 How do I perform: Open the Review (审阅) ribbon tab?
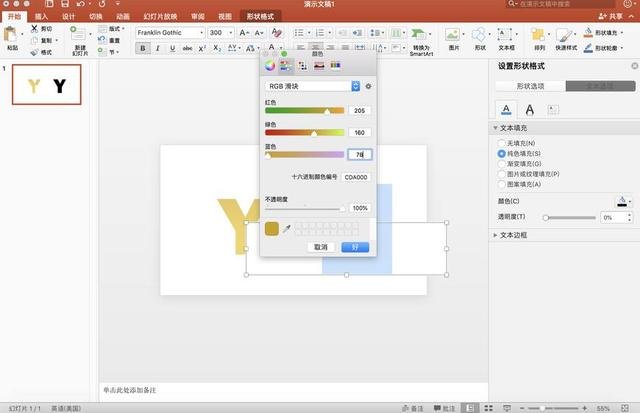198,16
